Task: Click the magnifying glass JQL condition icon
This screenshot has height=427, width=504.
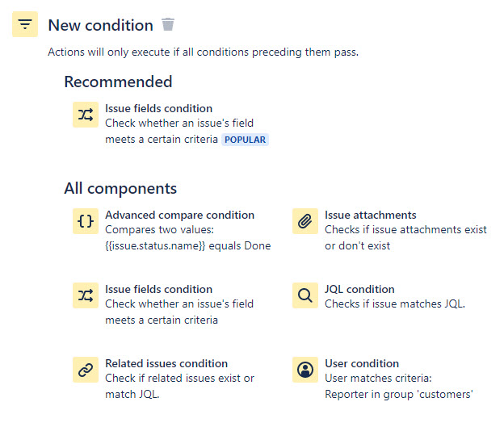Action: tap(305, 295)
